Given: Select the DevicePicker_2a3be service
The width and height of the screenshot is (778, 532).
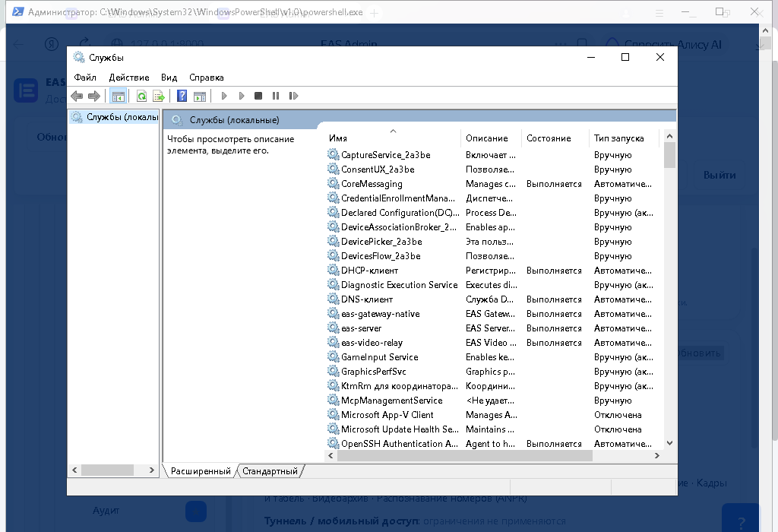Looking at the screenshot, I should (381, 241).
